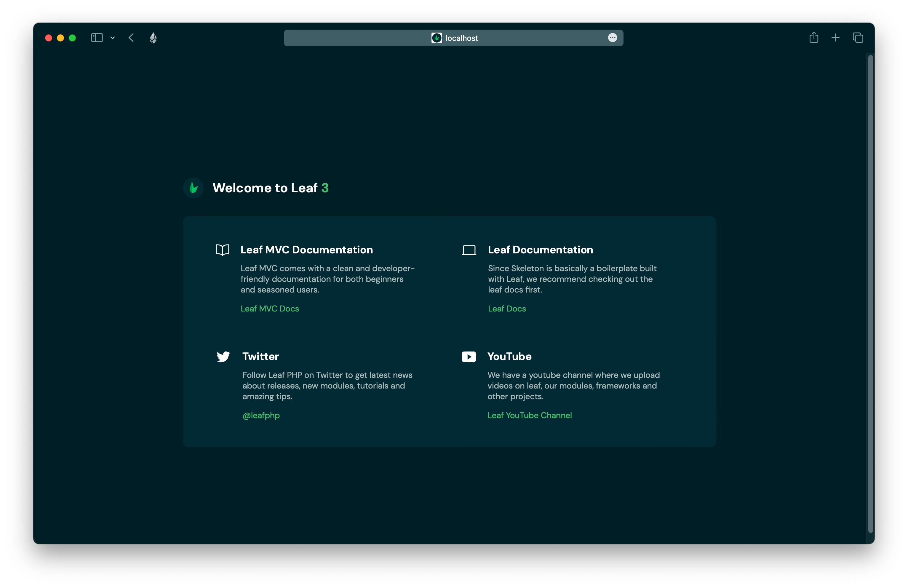Toggle the Safari sidebar button

97,38
